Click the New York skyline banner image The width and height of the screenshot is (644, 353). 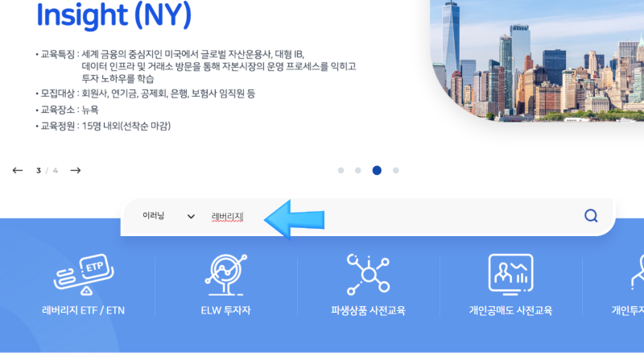coord(537,60)
